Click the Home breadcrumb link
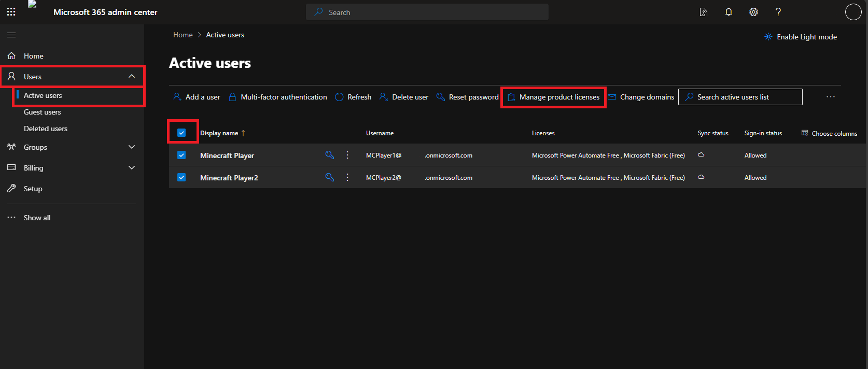Screen dimensions: 868x369 coord(183,35)
